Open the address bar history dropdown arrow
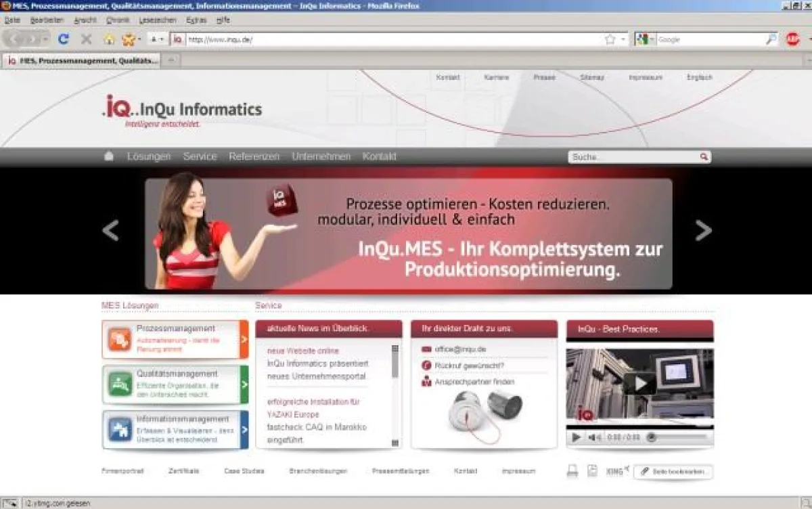Image resolution: width=812 pixels, height=509 pixels. 623,39
